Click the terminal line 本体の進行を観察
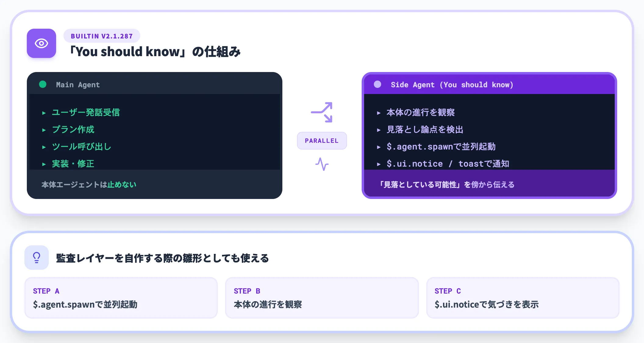The height and width of the screenshot is (343, 644). pos(420,112)
